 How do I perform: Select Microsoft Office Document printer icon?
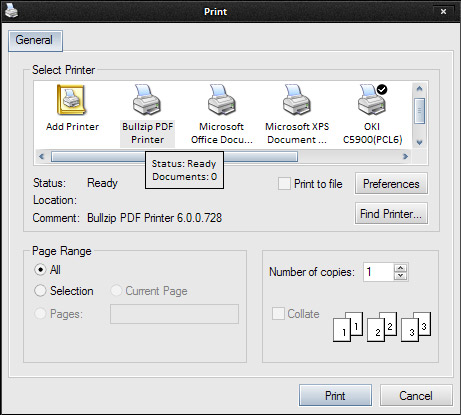pyautogui.click(x=222, y=100)
